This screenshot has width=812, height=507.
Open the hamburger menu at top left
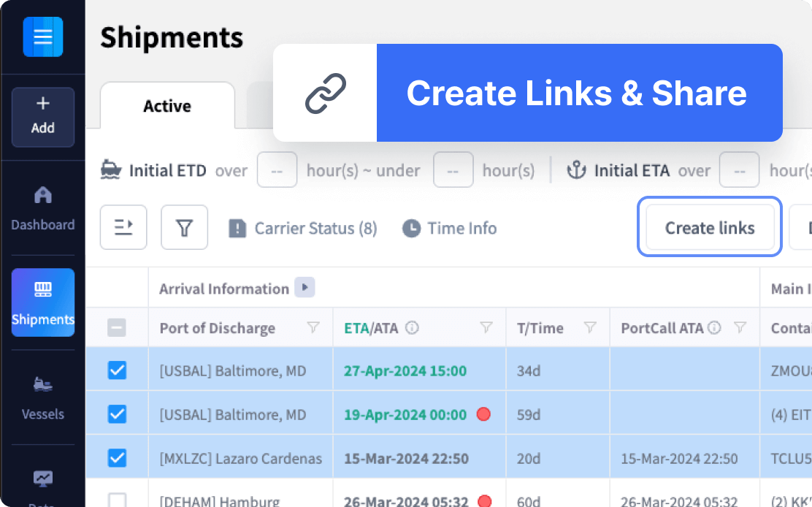tap(42, 36)
